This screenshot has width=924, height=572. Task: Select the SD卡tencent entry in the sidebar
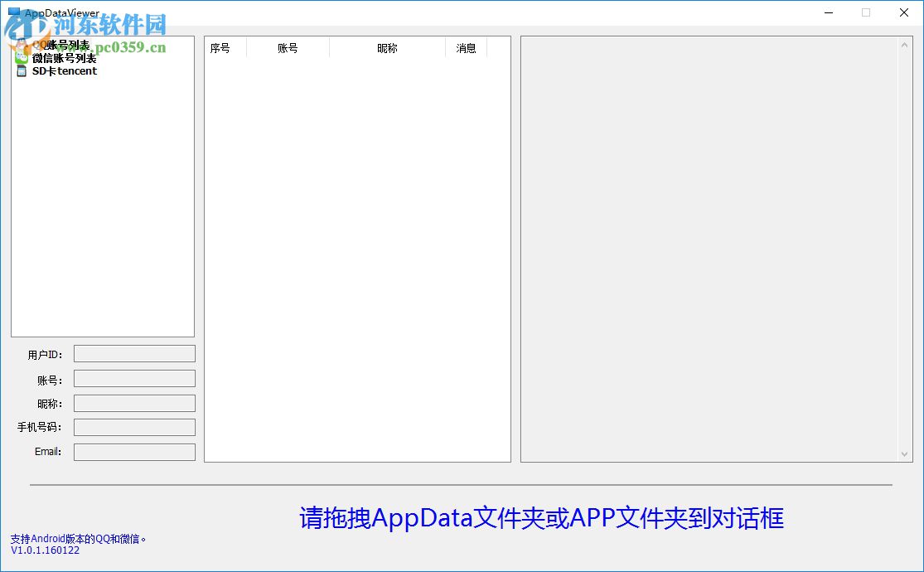64,70
